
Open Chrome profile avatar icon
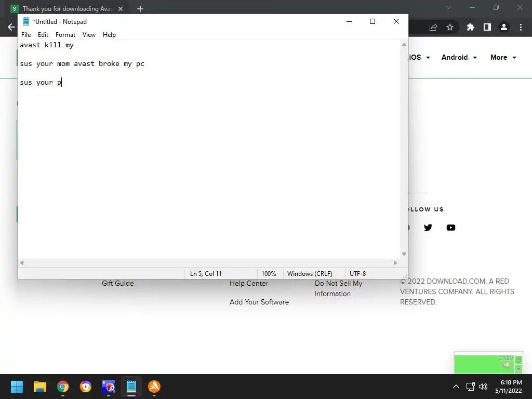[x=504, y=27]
